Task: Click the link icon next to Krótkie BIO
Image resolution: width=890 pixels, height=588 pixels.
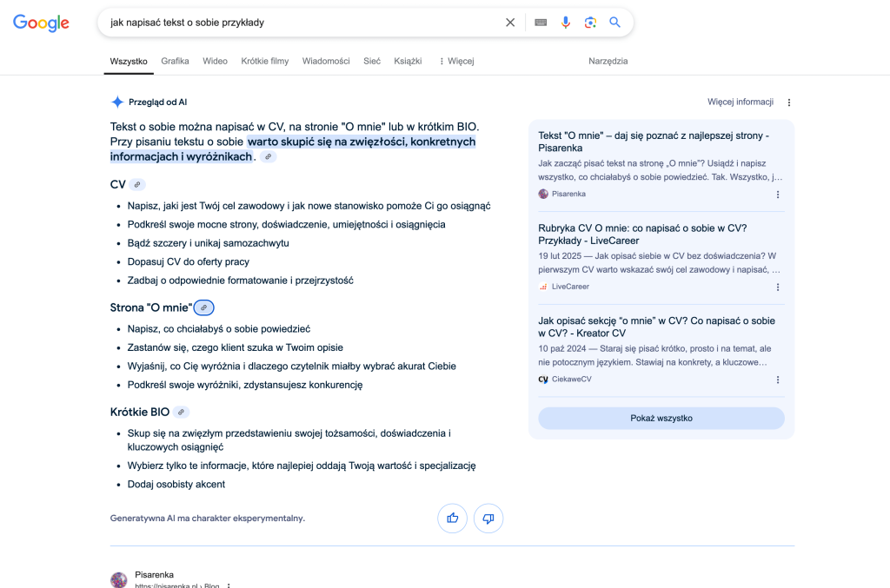Action: [179, 412]
